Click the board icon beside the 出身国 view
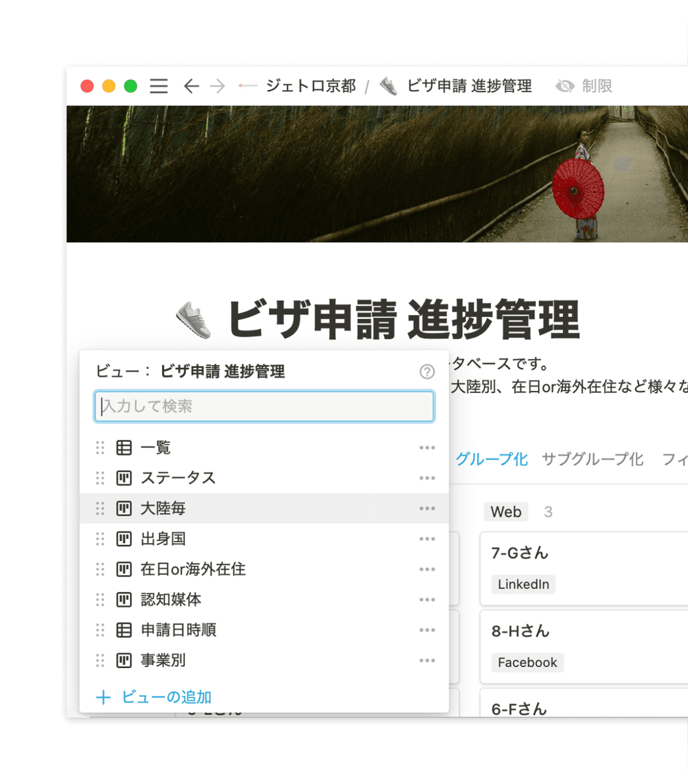The height and width of the screenshot is (784, 688). tap(124, 538)
